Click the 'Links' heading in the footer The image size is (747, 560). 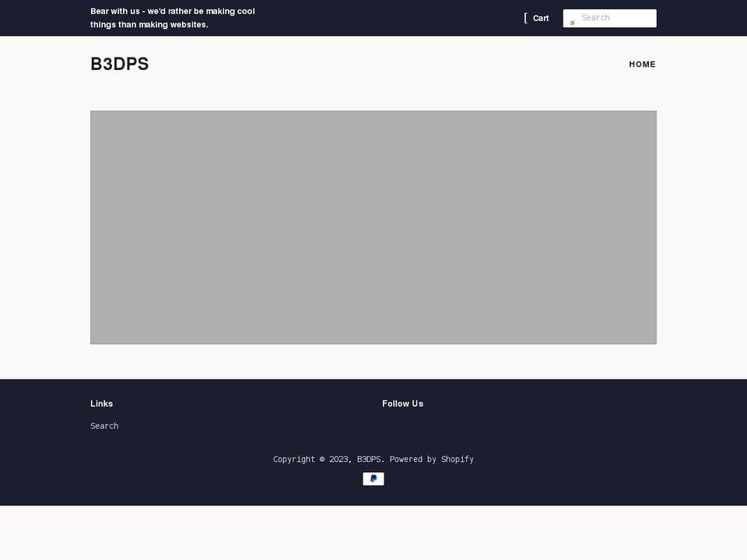(101, 403)
